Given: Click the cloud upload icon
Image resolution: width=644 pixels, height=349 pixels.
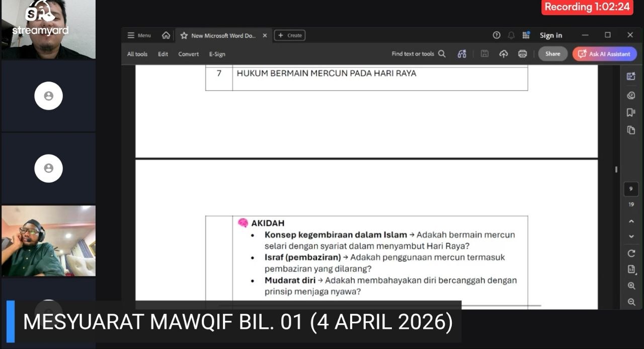Looking at the screenshot, I should 503,54.
